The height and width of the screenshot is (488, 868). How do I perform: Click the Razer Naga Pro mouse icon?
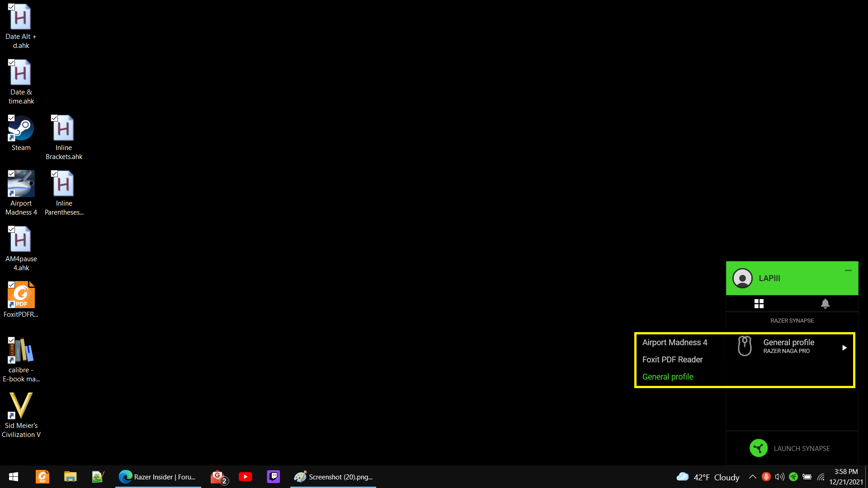pos(745,346)
